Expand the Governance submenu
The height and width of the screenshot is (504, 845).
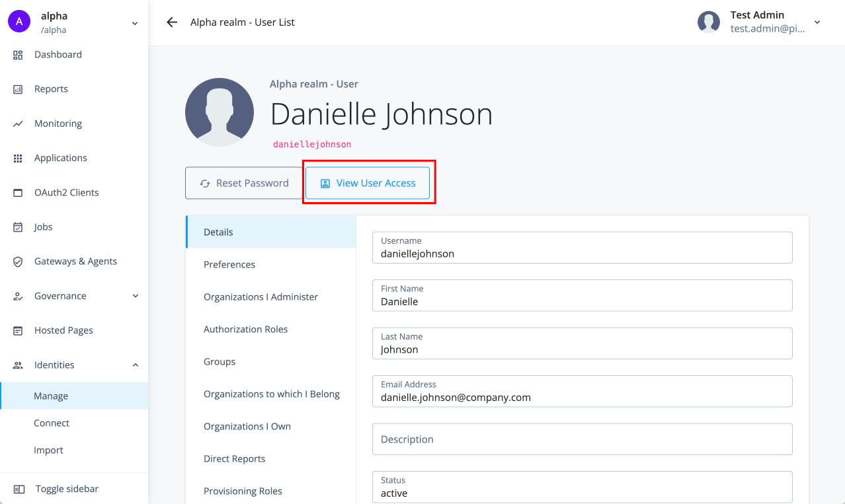tap(135, 296)
